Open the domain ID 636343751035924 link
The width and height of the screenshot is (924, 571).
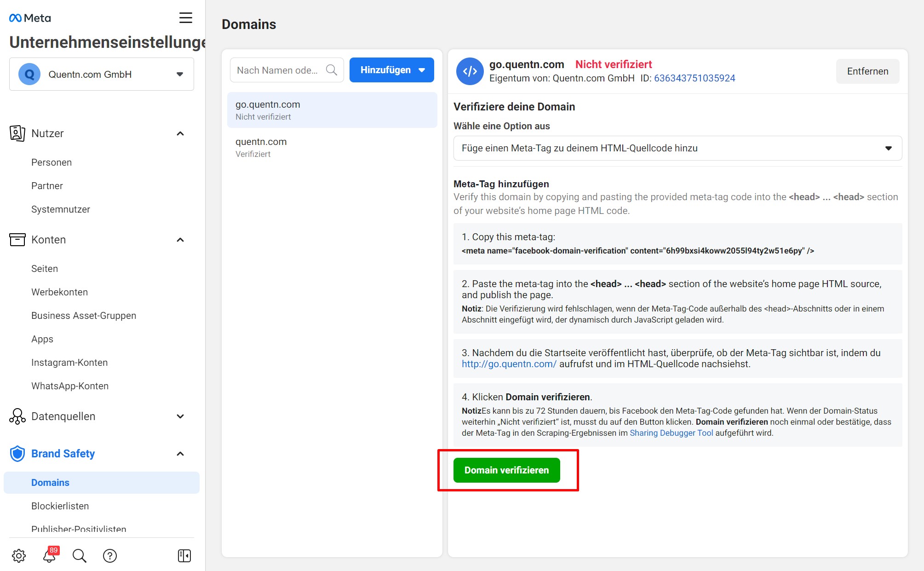coord(694,78)
